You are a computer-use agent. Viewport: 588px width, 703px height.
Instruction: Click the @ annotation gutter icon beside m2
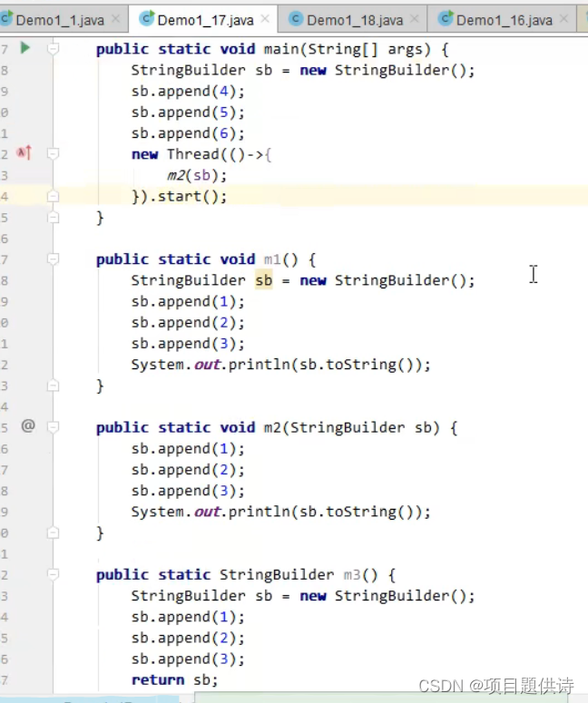(x=28, y=425)
